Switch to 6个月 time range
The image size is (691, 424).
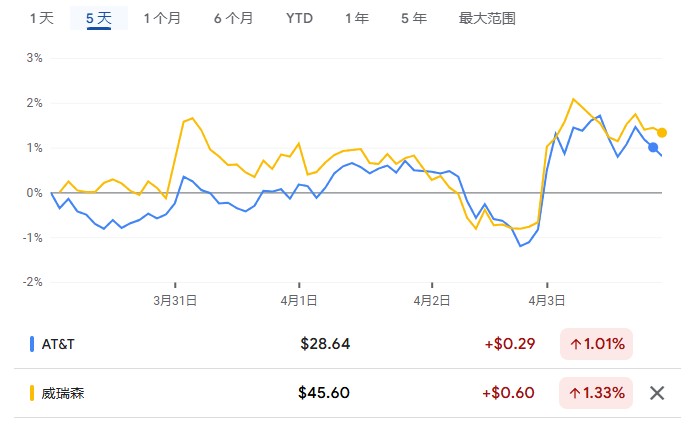pos(233,18)
